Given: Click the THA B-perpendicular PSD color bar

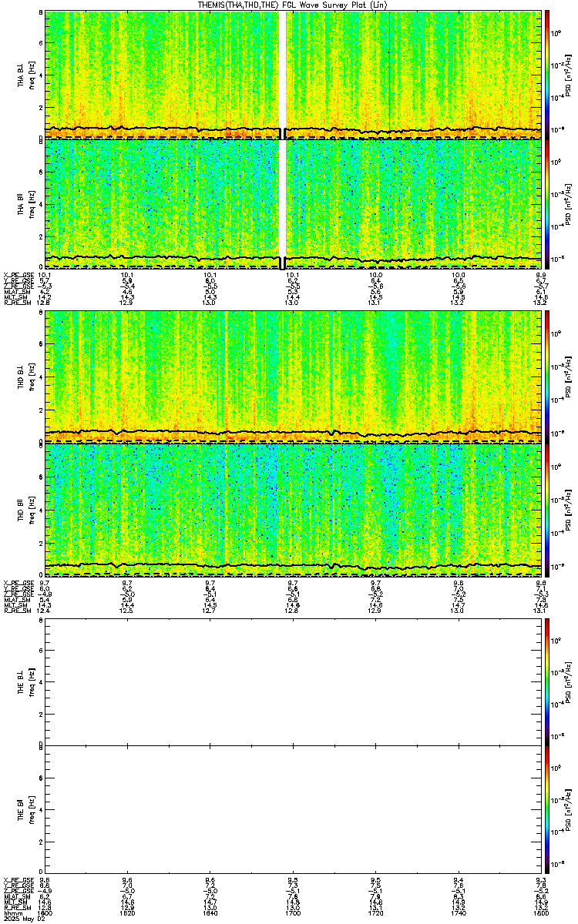Looking at the screenshot, I should pos(547,75).
